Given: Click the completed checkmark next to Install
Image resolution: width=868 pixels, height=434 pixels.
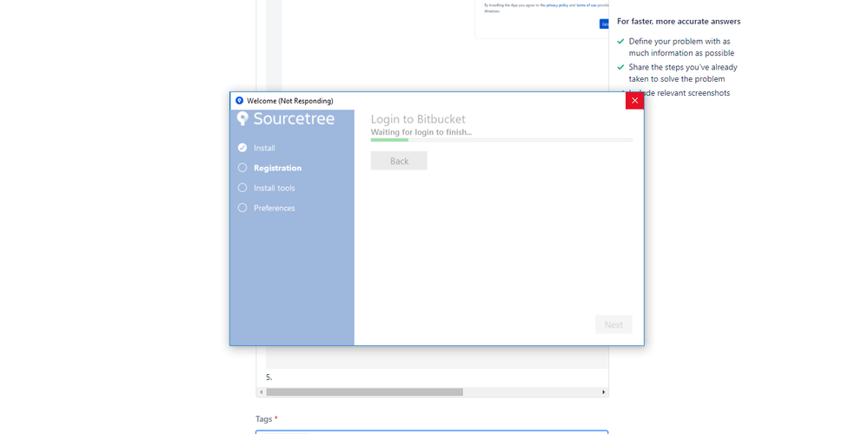Looking at the screenshot, I should pos(242,148).
